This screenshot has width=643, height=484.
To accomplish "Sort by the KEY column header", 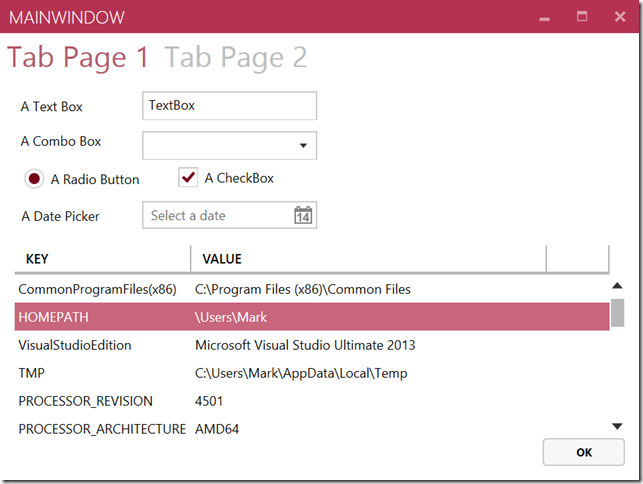I will point(100,259).
